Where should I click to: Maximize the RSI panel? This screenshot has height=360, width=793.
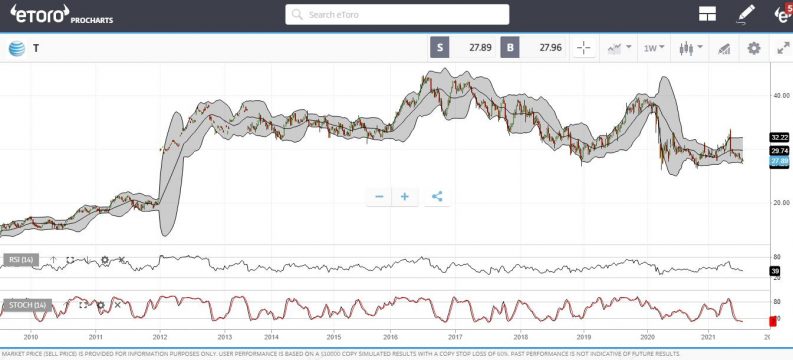click(70, 260)
